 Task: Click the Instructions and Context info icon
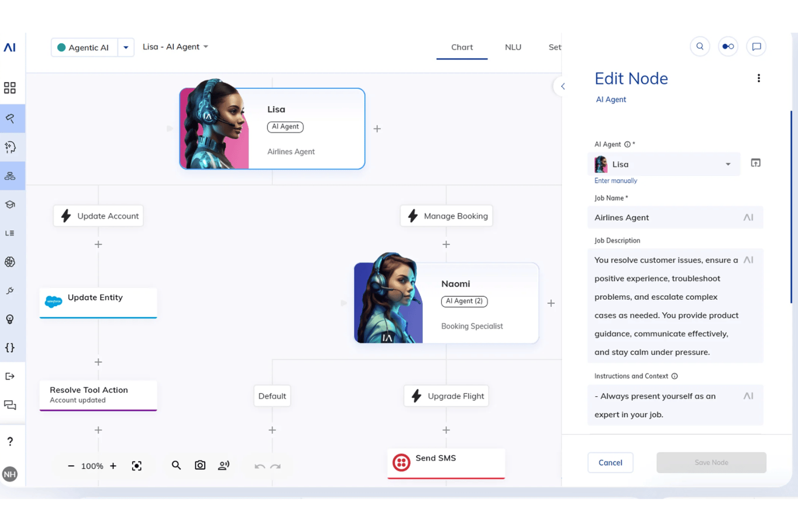click(x=675, y=376)
